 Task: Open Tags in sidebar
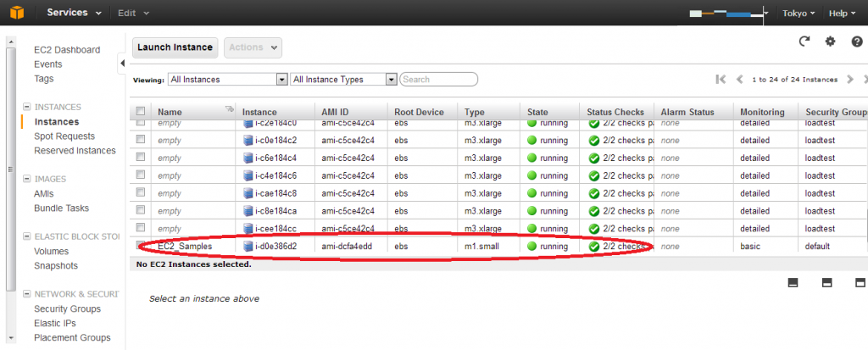point(44,79)
